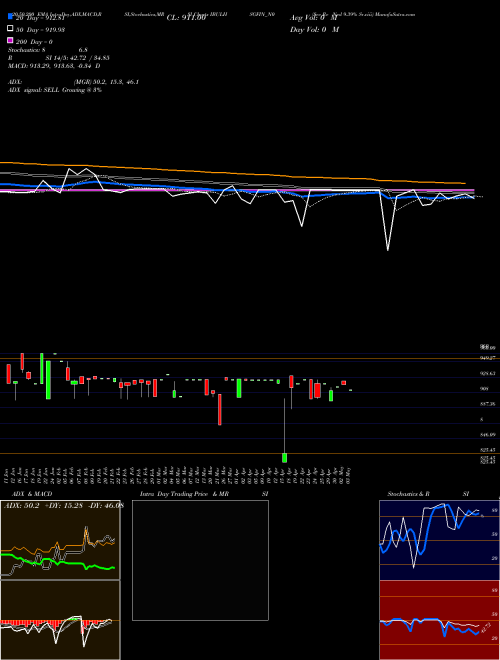The width and height of the screenshot is (500, 660).
Task: Click the 'ADX signal: SELL Growing @ 3%' line
Action: pyautogui.click(x=55, y=90)
